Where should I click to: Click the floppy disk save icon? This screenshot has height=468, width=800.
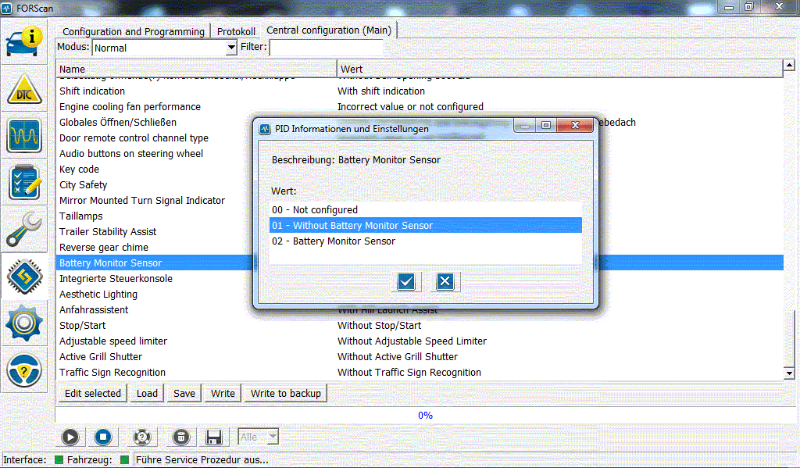point(213,437)
